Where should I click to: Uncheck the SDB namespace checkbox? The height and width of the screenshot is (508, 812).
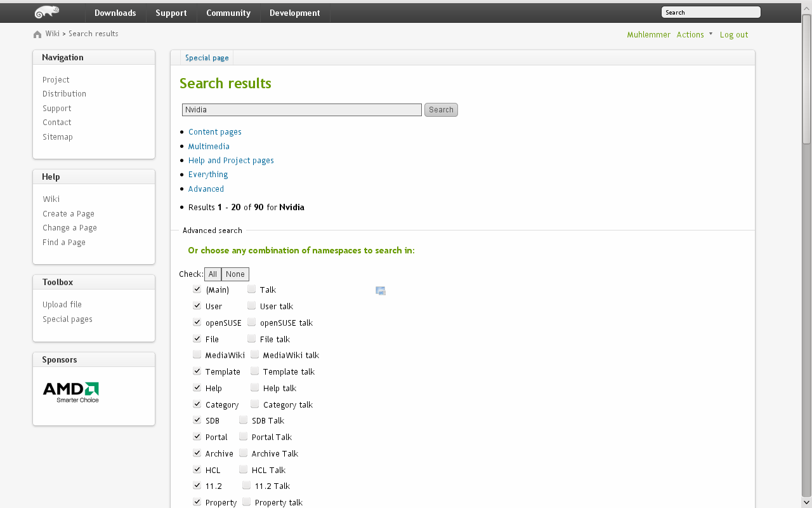point(197,420)
